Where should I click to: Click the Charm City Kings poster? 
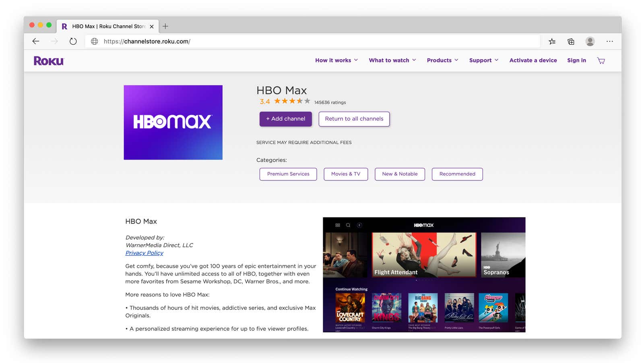386,308
